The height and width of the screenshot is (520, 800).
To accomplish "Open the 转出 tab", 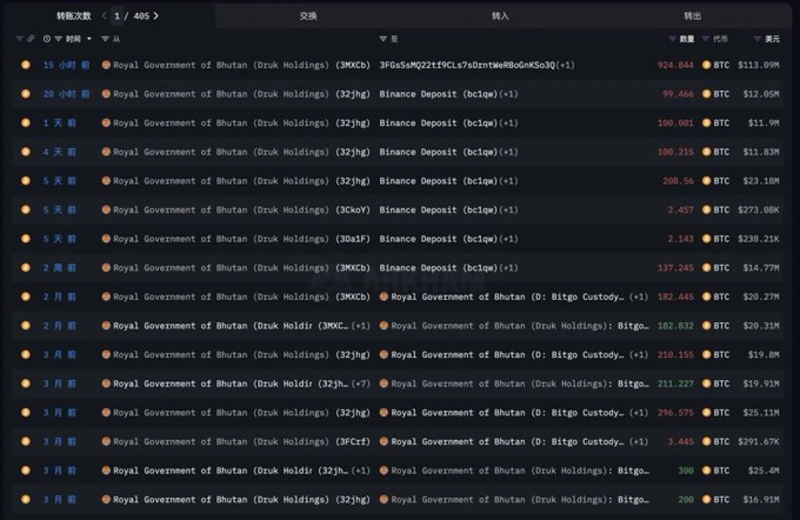I will pyautogui.click(x=692, y=16).
